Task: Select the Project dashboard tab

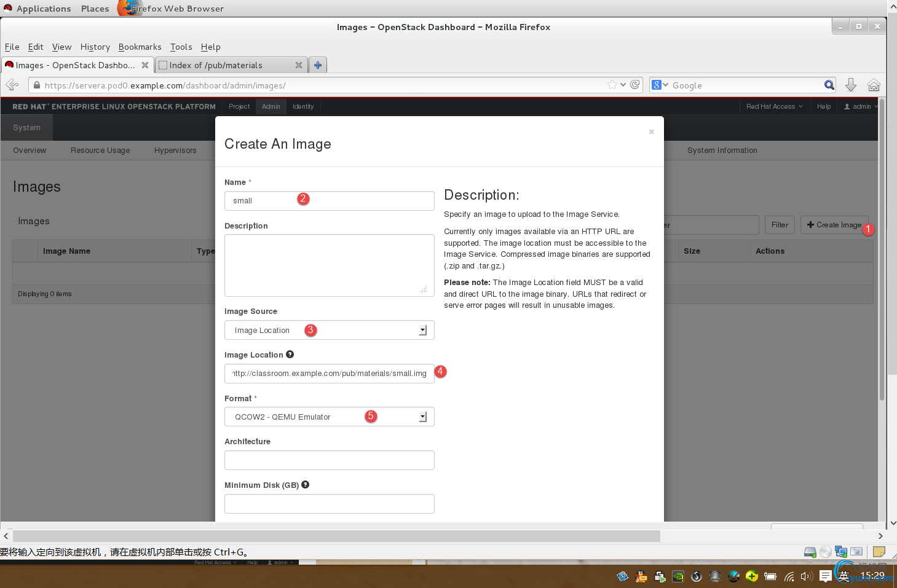Action: [x=239, y=106]
